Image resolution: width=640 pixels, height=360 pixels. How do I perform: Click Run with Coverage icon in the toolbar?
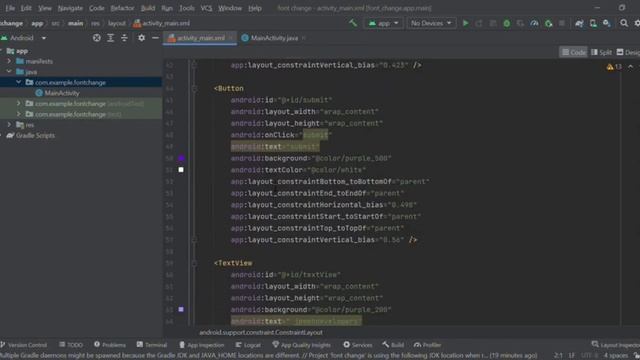pos(520,23)
